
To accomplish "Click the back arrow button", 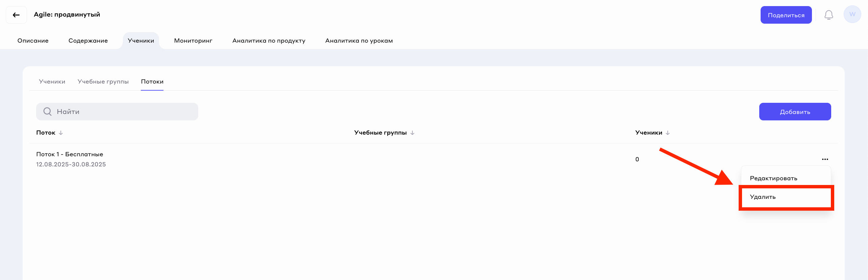I will 16,15.
